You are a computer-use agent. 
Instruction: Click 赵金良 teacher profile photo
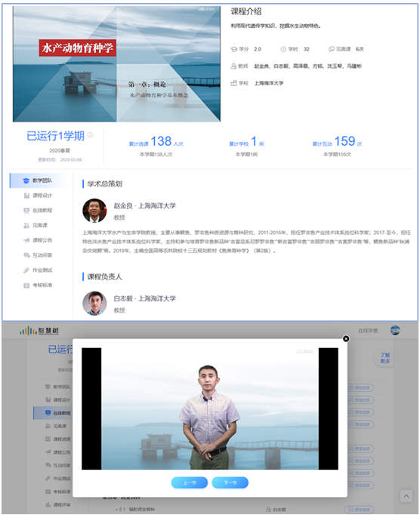94,211
